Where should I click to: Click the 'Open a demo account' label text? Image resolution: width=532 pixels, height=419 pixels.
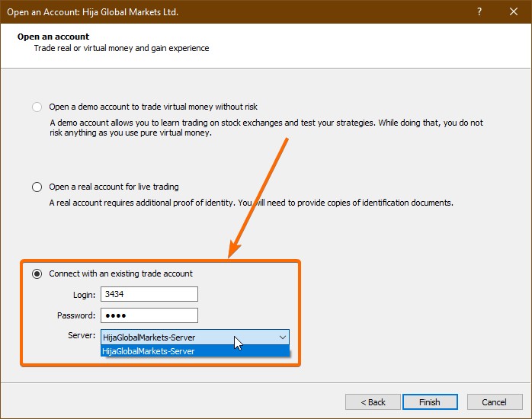tap(153, 107)
